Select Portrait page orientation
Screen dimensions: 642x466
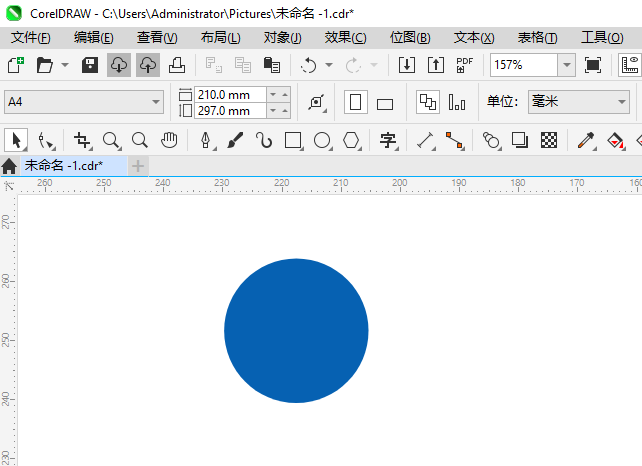coord(355,102)
